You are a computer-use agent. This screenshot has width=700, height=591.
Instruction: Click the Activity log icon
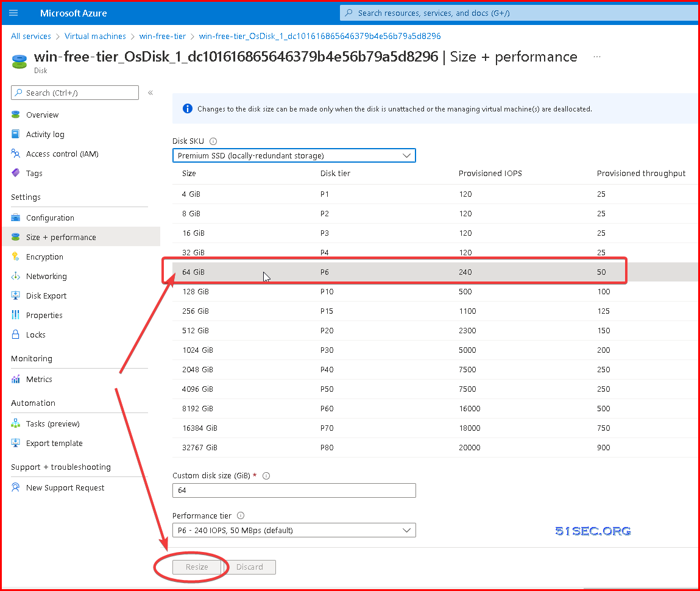tap(16, 134)
